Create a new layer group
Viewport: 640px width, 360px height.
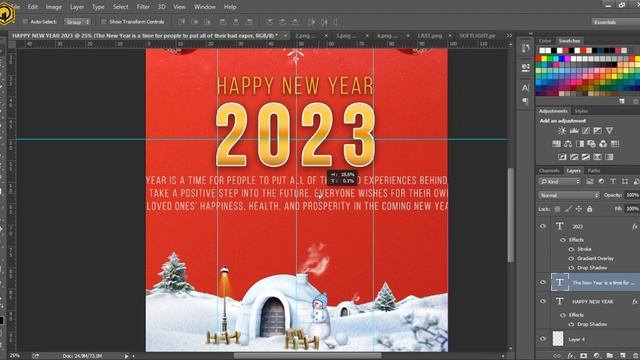click(610, 356)
